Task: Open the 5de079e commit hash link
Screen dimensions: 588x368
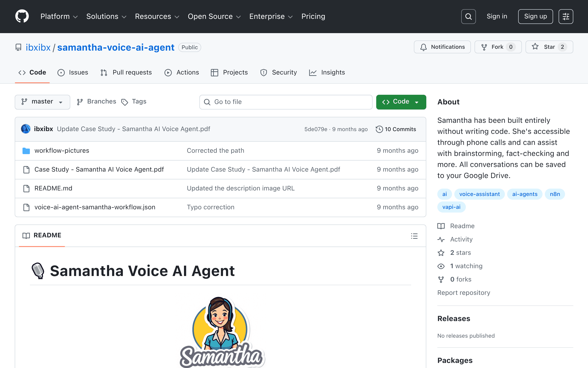Action: point(316,129)
